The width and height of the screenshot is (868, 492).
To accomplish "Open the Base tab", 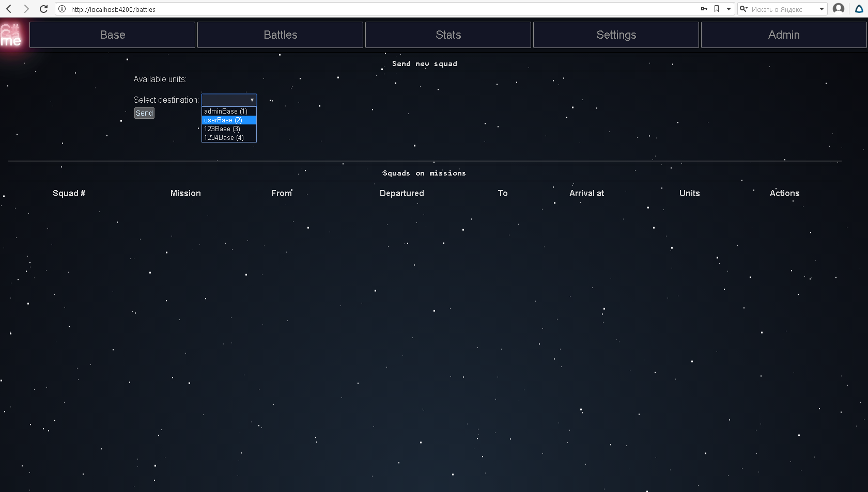I will pyautogui.click(x=112, y=35).
